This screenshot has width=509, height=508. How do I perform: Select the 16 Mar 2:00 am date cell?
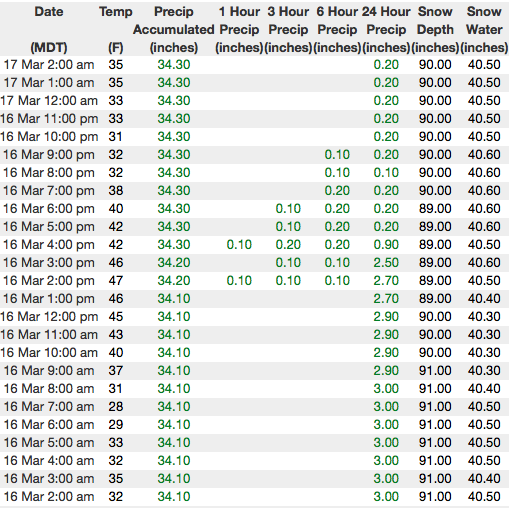coord(49,497)
